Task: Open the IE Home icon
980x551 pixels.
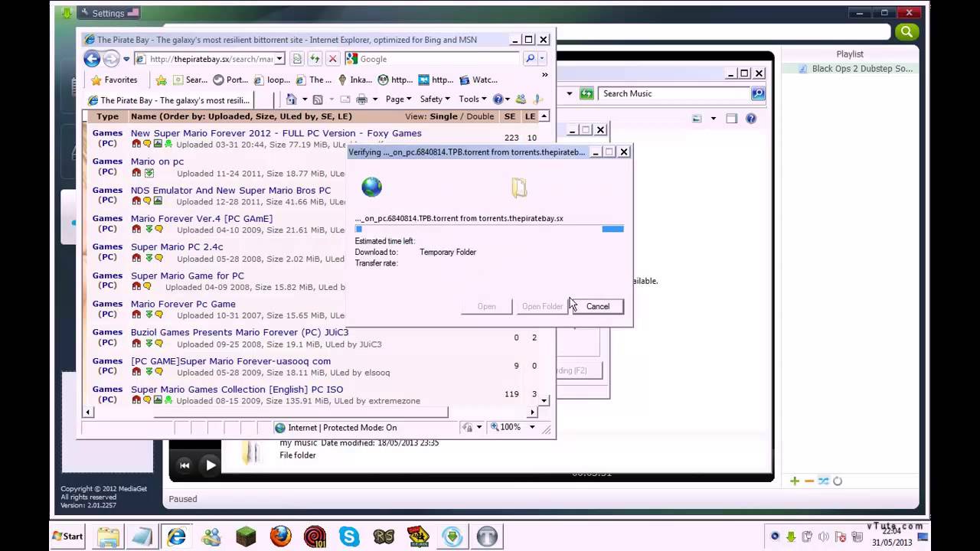Action: [x=291, y=99]
